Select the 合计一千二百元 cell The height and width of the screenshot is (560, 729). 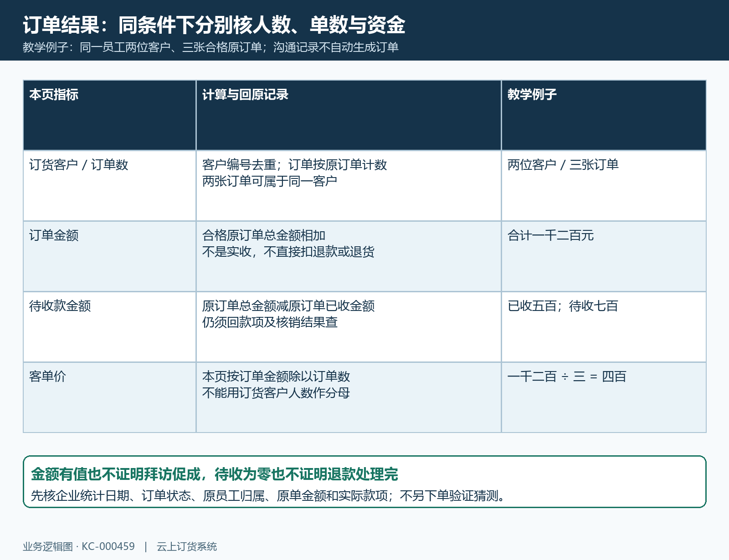[604, 256]
